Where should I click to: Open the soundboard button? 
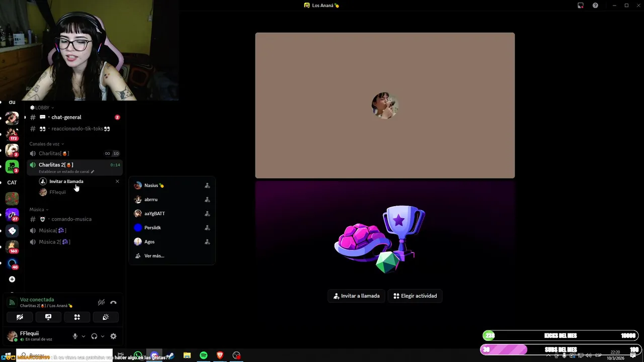coord(106,317)
